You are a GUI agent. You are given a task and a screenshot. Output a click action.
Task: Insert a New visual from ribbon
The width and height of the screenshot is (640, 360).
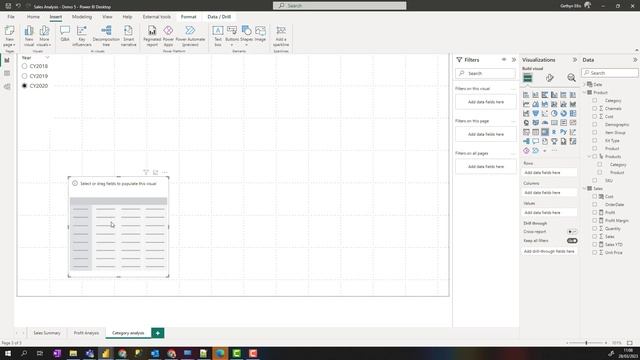coord(29,36)
